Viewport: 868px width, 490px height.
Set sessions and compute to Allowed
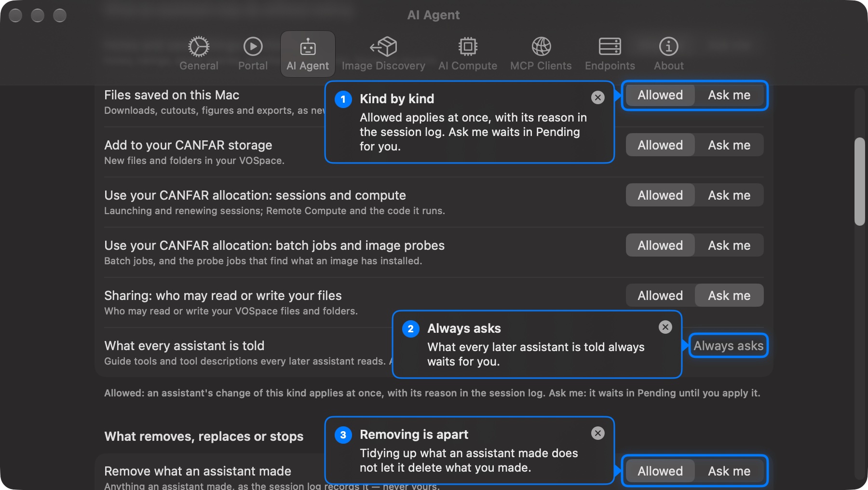[x=660, y=195]
